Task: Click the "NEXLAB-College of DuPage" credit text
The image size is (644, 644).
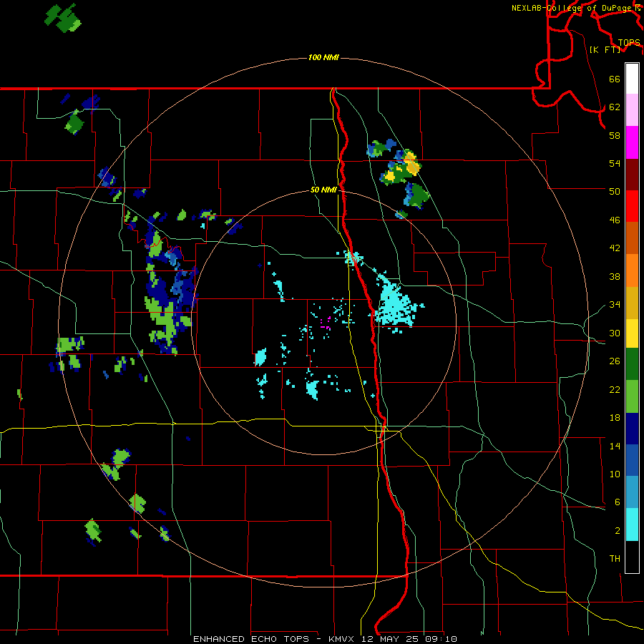Action: 572,8
